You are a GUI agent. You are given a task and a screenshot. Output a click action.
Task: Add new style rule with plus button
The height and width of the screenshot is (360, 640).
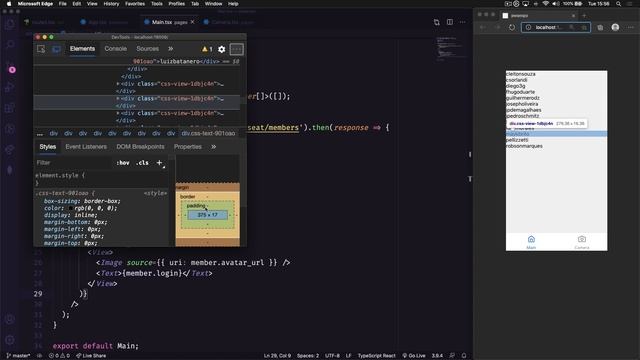pyautogui.click(x=159, y=162)
